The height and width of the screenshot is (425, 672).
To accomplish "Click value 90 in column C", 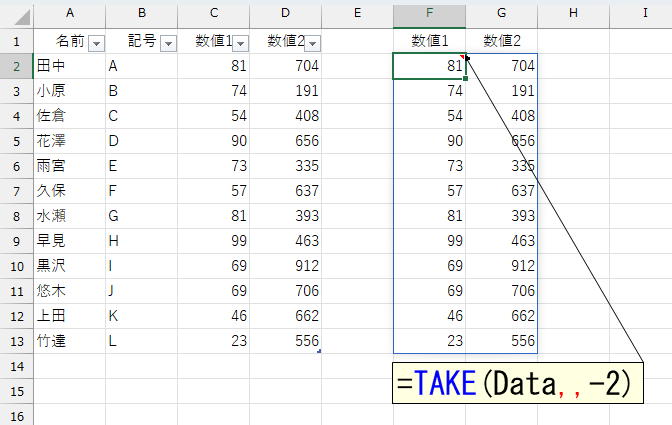I will click(x=214, y=141).
